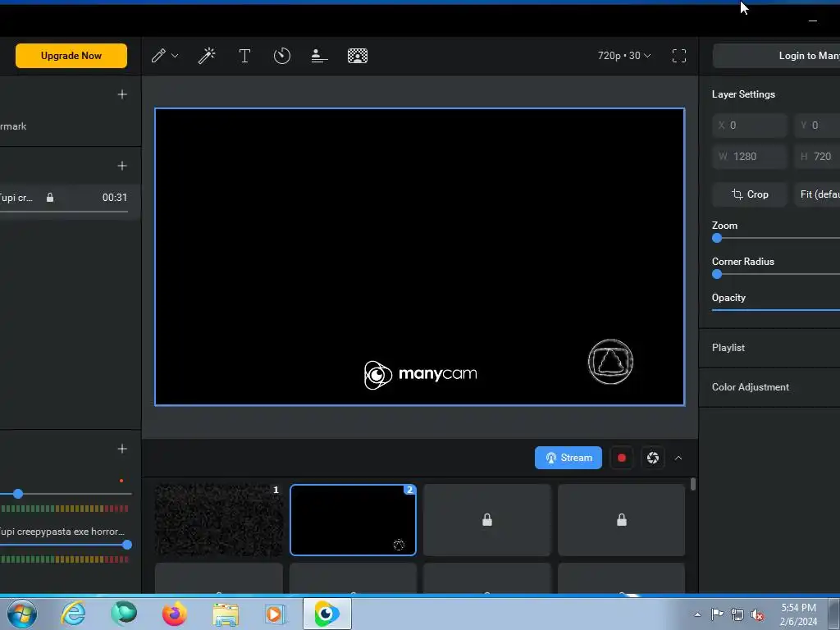
Task: Enter fullscreen preview mode
Action: tap(679, 56)
